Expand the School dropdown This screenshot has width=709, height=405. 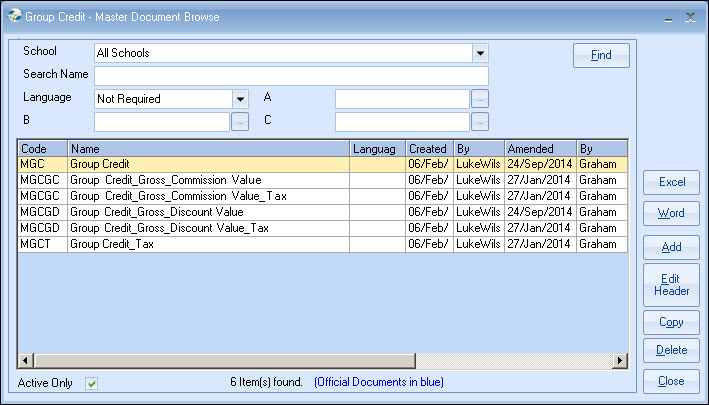click(480, 53)
